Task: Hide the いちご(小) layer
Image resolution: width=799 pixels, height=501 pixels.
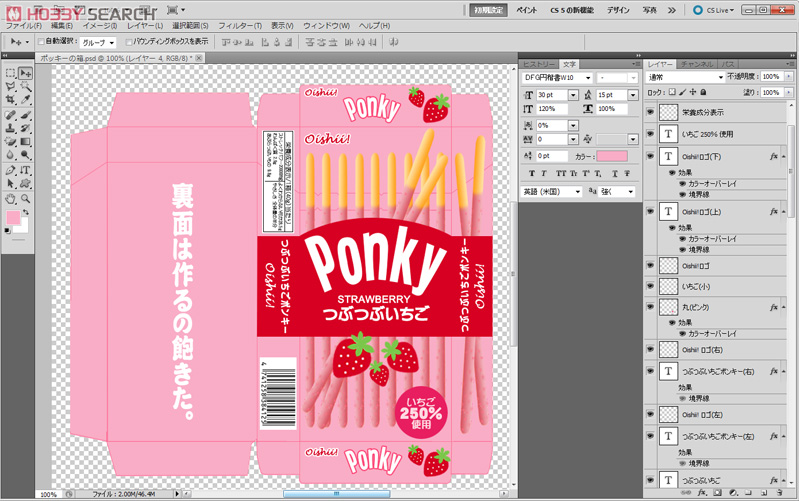Action: pos(650,286)
